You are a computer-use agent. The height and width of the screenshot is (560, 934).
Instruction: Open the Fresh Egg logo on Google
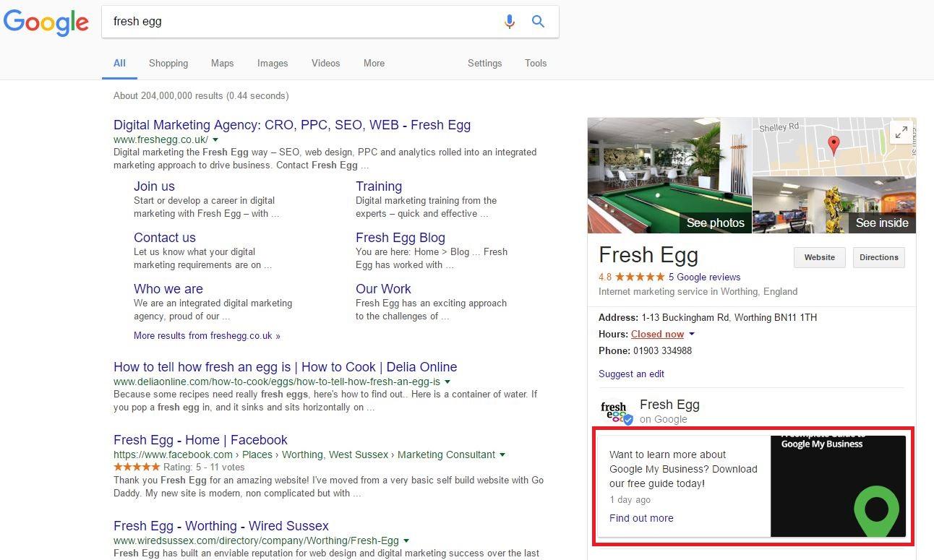[615, 411]
